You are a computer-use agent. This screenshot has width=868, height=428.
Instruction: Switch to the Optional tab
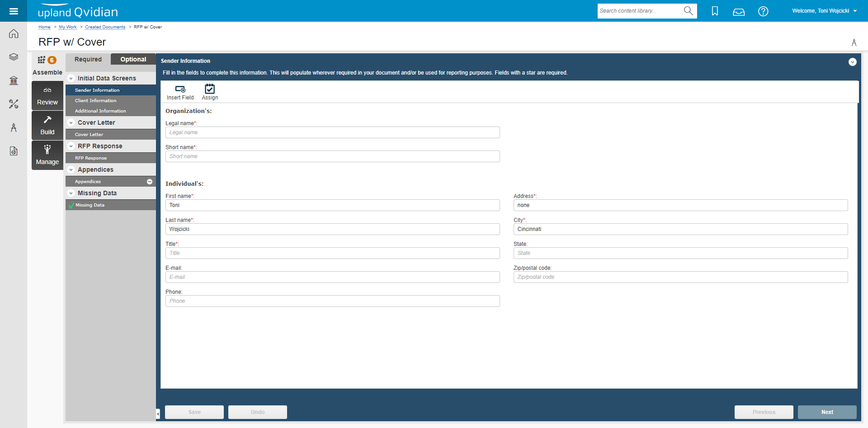(133, 59)
